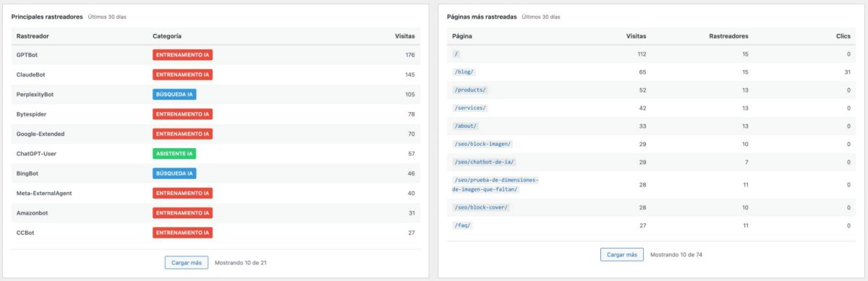Image resolution: width=868 pixels, height=281 pixels.
Task: Open the /seo/chatbot-de-ia/ page path
Action: [x=484, y=163]
